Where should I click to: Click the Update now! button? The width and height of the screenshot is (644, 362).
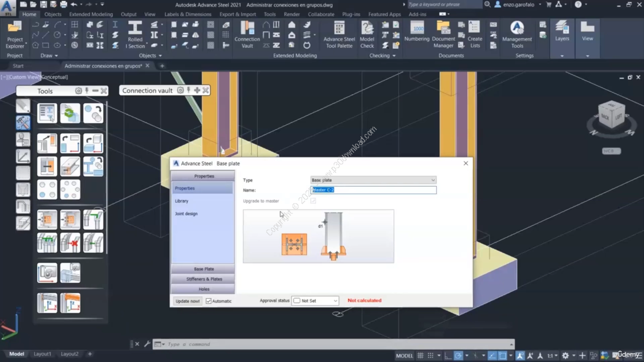tap(187, 301)
